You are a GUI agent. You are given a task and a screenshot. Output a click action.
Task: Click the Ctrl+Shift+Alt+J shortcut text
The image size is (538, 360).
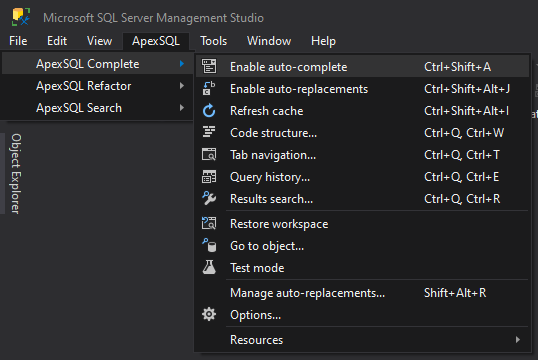click(x=467, y=89)
